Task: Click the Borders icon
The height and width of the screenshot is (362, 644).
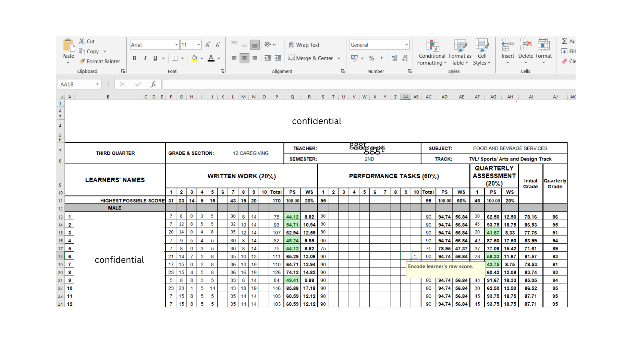Action: (x=175, y=58)
